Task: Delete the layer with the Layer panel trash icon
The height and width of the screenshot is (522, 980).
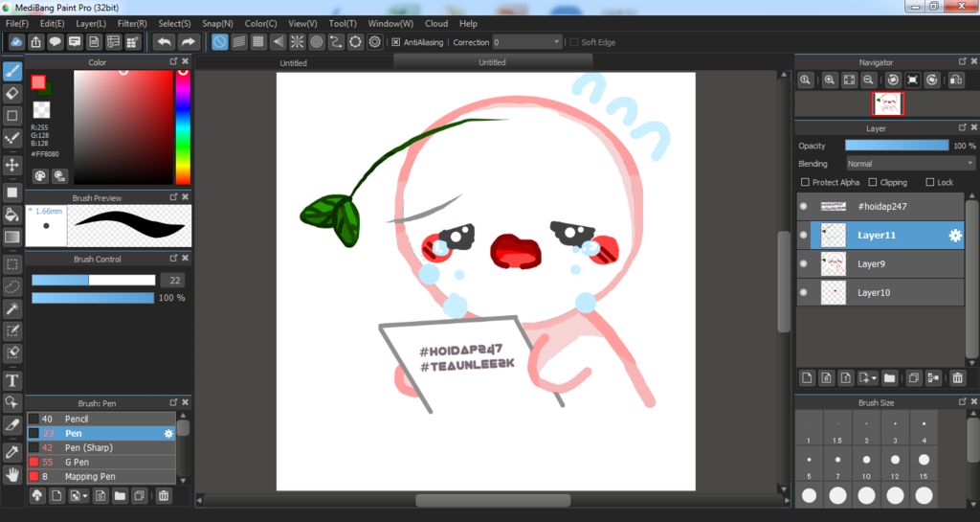Action: (957, 377)
